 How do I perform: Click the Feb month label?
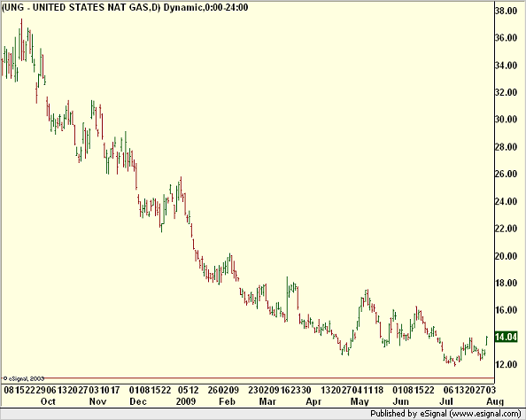click(227, 401)
